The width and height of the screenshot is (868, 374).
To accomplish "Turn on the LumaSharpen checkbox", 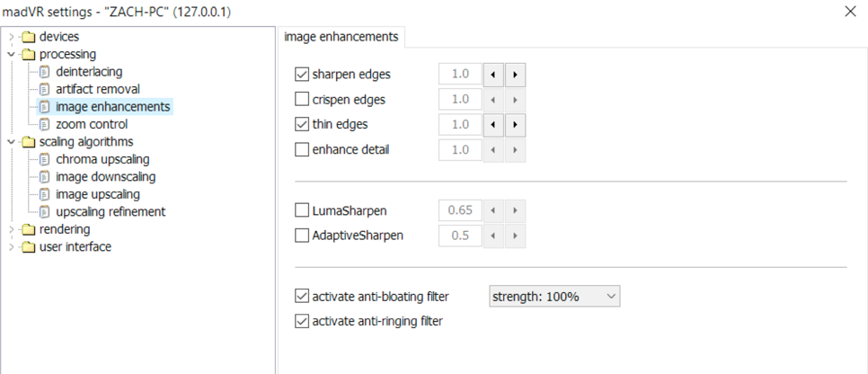I will click(302, 211).
